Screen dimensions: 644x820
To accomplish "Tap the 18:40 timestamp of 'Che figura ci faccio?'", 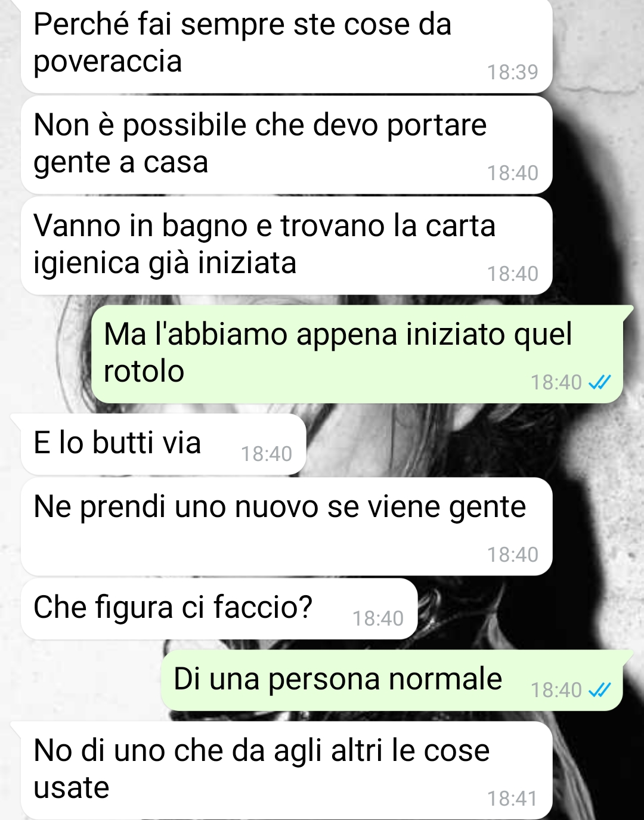I will (378, 618).
